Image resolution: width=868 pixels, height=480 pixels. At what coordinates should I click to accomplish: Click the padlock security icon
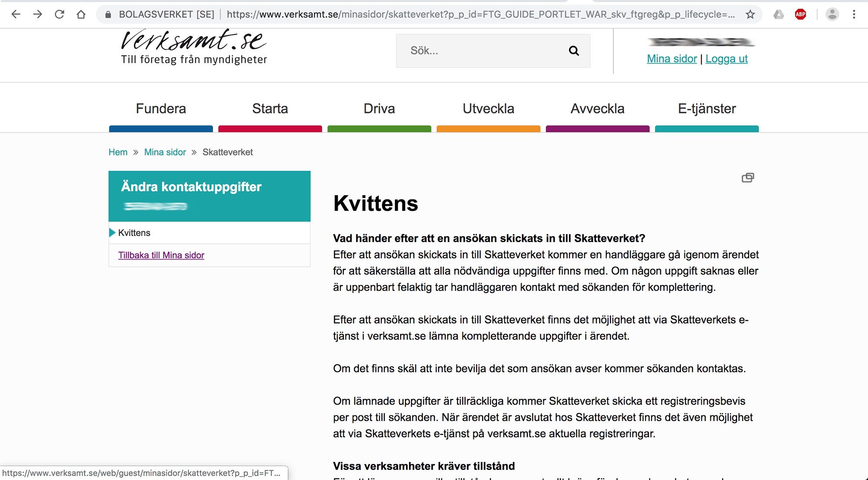[108, 14]
